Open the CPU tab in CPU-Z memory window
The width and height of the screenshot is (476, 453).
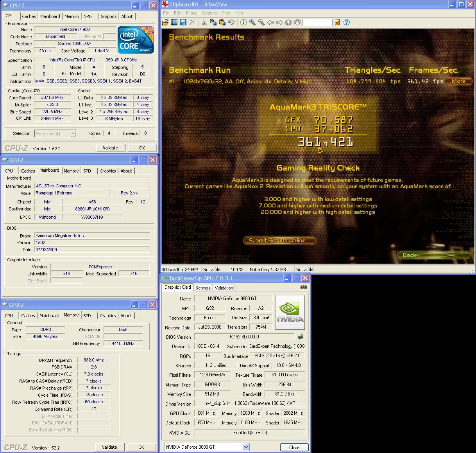(x=9, y=316)
